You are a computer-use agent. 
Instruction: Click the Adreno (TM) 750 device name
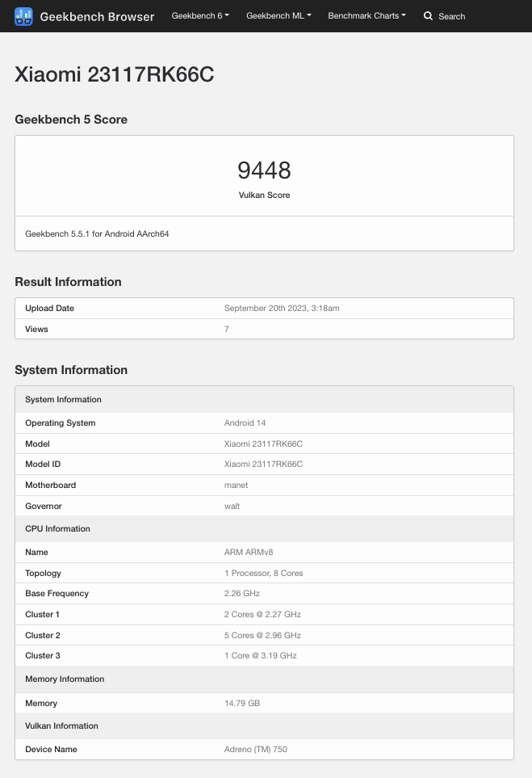click(x=256, y=749)
